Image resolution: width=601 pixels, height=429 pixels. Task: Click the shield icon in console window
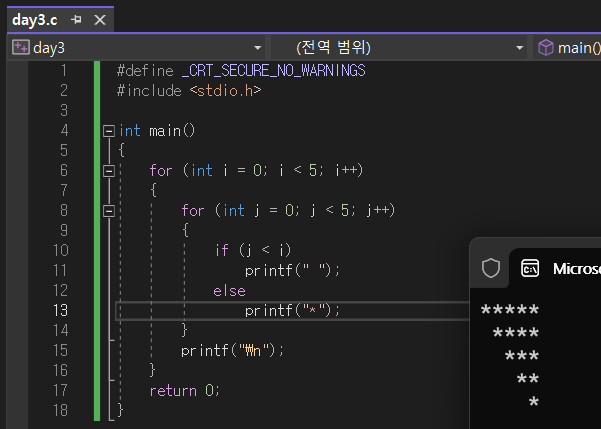pyautogui.click(x=491, y=268)
